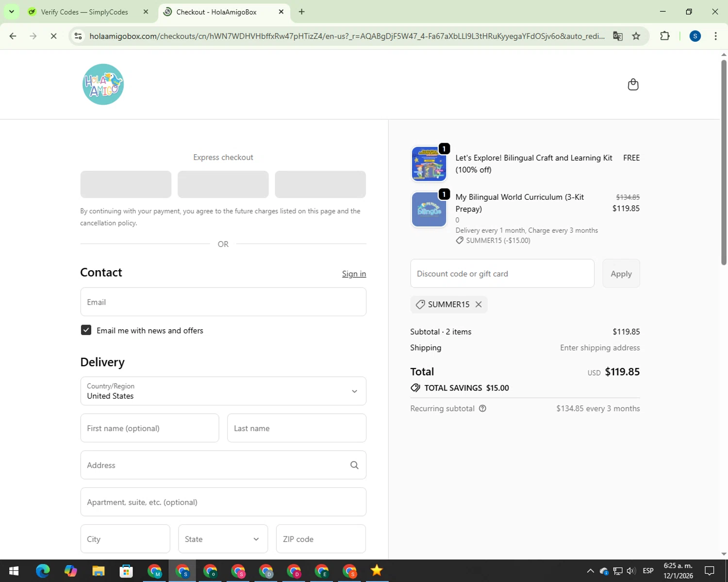
Task: Open the Chrome three-dot menu
Action: tap(715, 36)
